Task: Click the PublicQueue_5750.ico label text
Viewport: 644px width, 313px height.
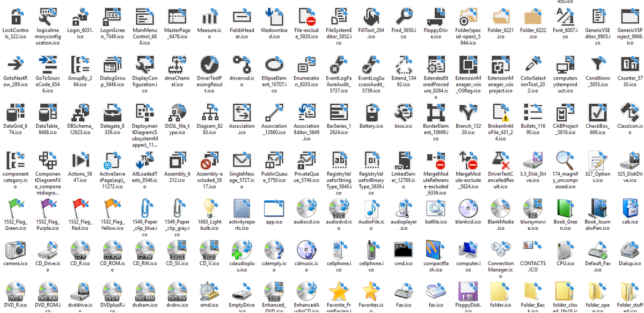Action: 274,177
